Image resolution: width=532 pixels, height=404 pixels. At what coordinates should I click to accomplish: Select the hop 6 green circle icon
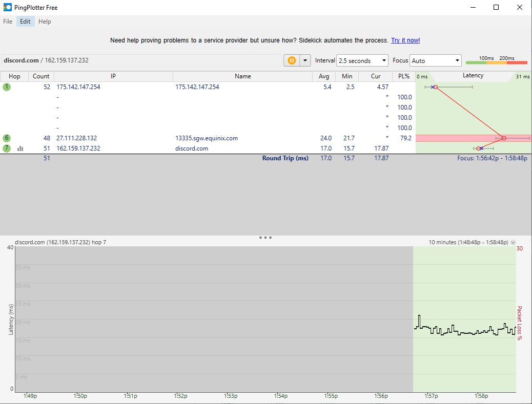pyautogui.click(x=7, y=138)
